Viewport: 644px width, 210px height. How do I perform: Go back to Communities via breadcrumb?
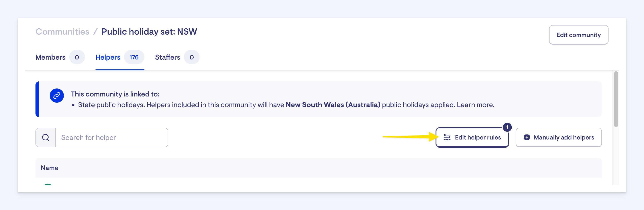(62, 32)
